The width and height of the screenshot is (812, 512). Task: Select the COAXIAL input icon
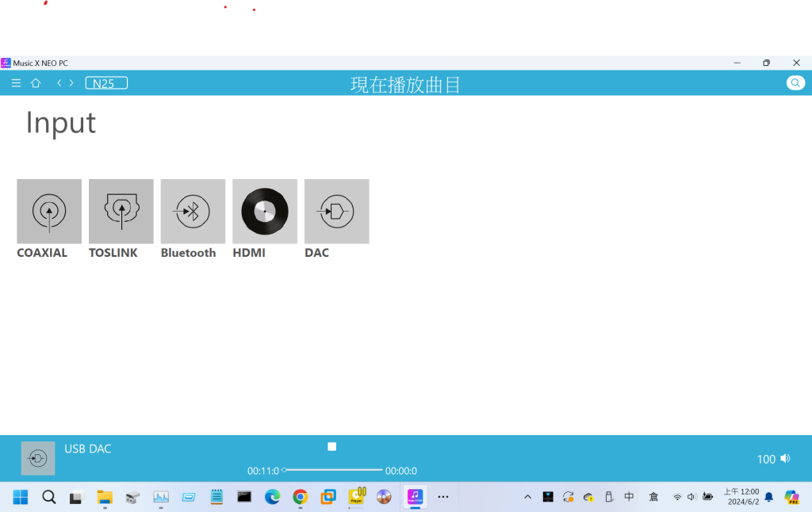(49, 212)
